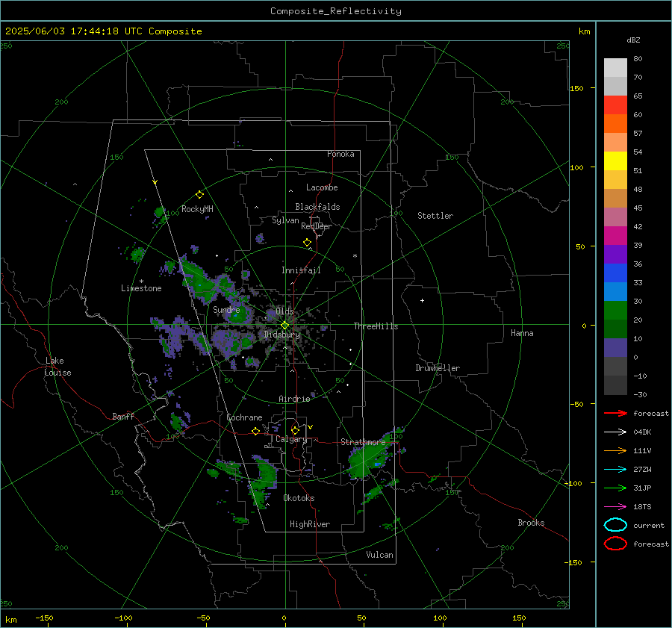The width and height of the screenshot is (672, 628).
Task: Click the red forecast arrow in legend
Action: point(615,413)
